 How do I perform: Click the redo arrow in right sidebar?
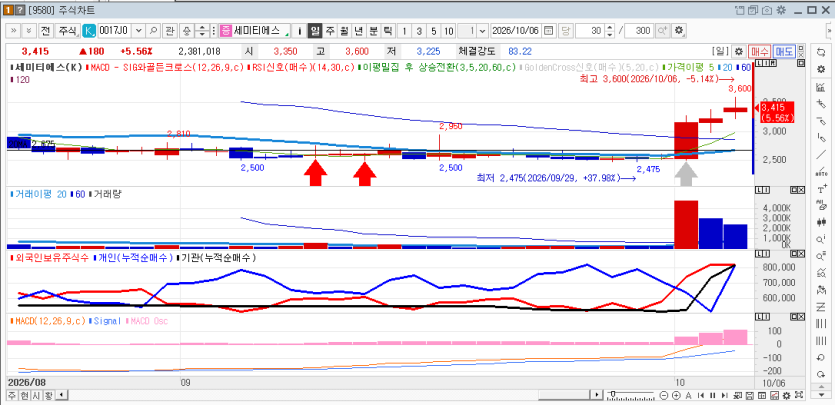[821, 374]
